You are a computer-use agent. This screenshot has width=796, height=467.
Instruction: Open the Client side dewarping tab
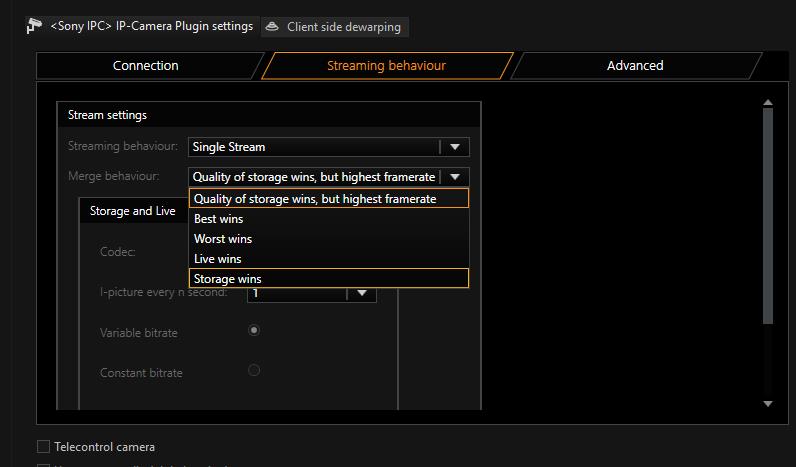pos(335,27)
